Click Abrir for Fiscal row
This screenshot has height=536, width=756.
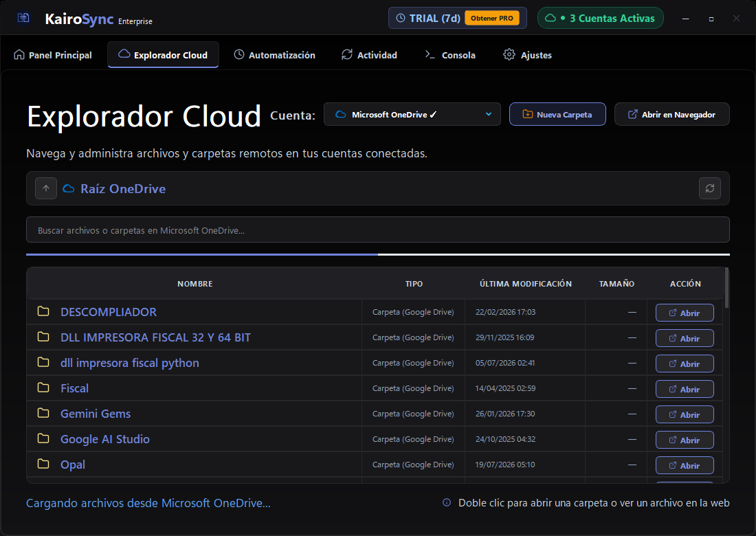685,390
